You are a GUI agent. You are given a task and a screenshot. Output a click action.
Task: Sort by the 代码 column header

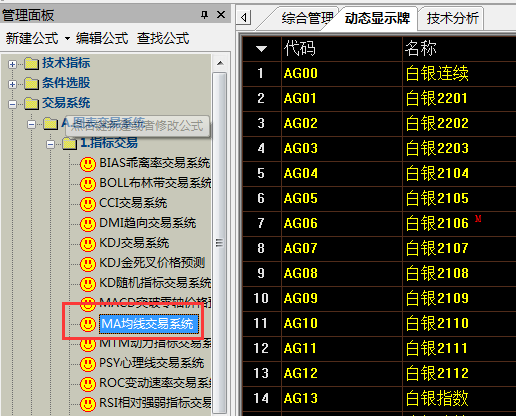342,49
